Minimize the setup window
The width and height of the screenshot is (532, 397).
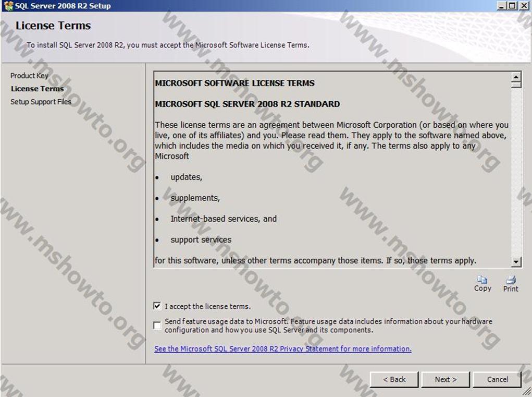pyautogui.click(x=501, y=6)
